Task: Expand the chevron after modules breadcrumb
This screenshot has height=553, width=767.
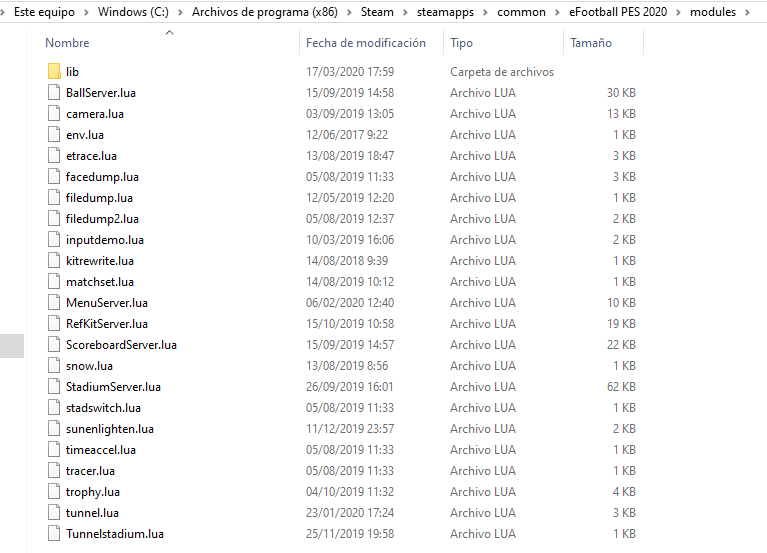Action: tap(747, 12)
